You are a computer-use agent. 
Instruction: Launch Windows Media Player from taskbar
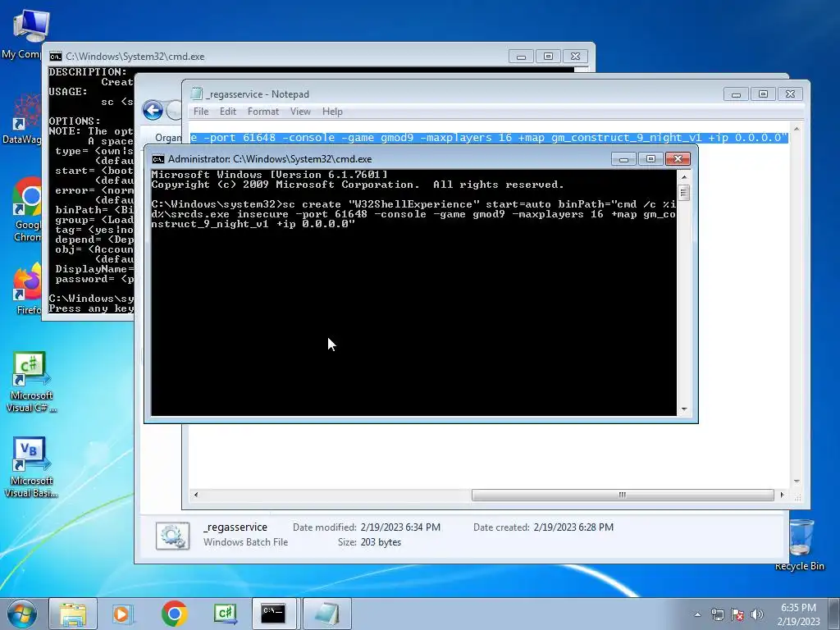[122, 614]
